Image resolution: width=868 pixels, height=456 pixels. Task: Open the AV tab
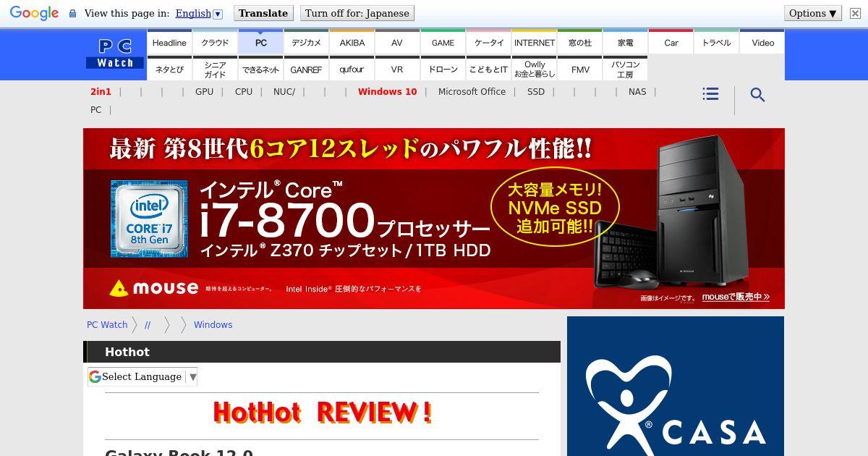pyautogui.click(x=397, y=42)
